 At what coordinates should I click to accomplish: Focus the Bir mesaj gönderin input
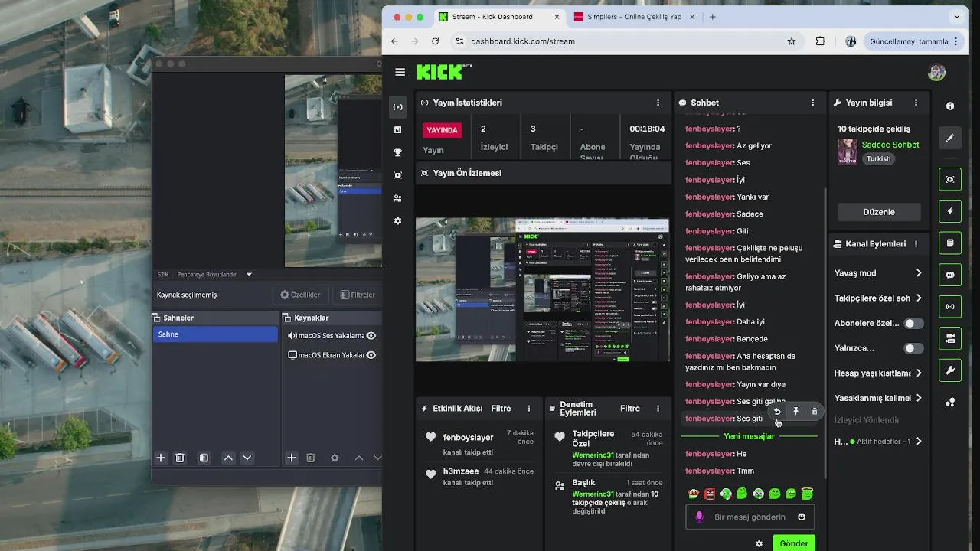750,517
